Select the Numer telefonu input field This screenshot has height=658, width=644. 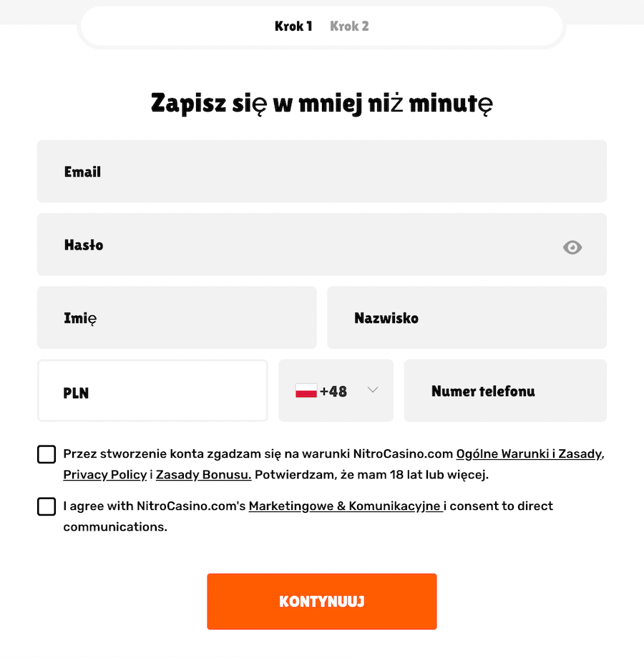click(x=505, y=391)
